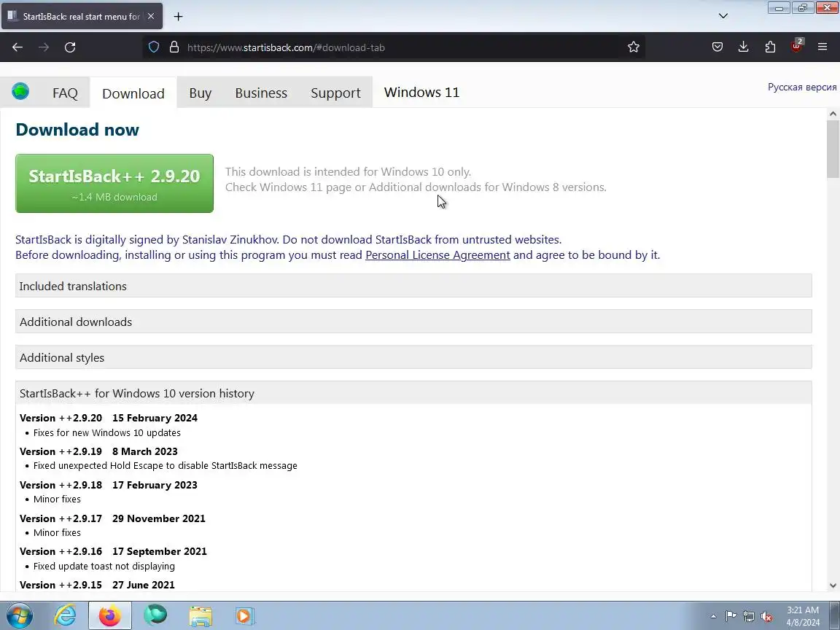Open the Business tab

(x=261, y=93)
